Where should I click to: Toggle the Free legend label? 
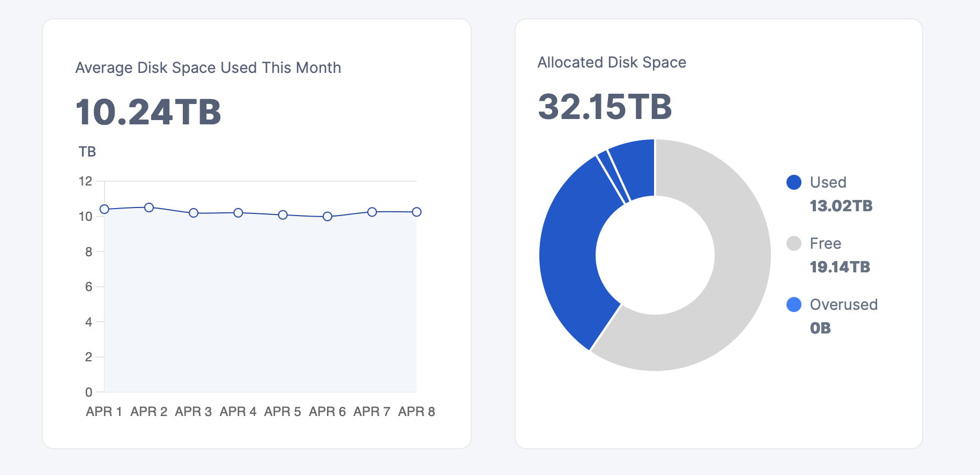coord(825,243)
